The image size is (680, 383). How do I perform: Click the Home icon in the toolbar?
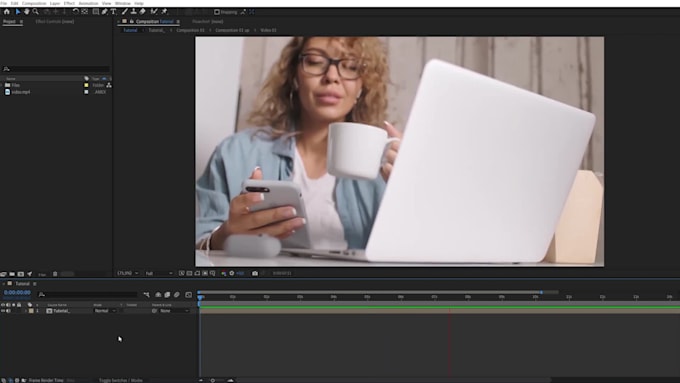click(x=7, y=12)
